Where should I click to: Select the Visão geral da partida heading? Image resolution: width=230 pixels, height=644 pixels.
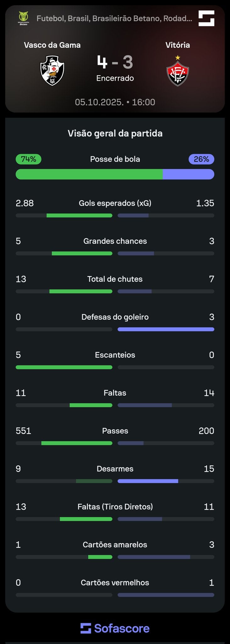click(115, 133)
